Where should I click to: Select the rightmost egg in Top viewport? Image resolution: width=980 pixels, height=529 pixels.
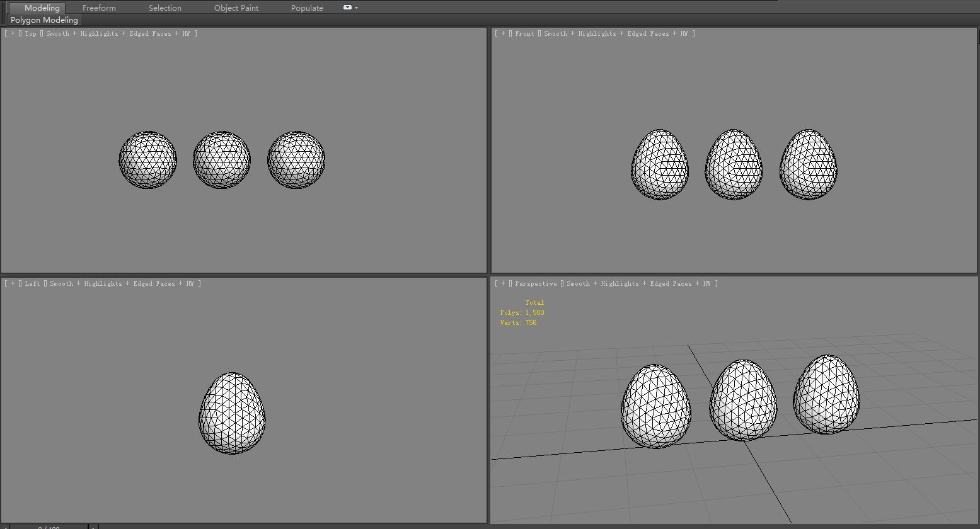coord(296,160)
